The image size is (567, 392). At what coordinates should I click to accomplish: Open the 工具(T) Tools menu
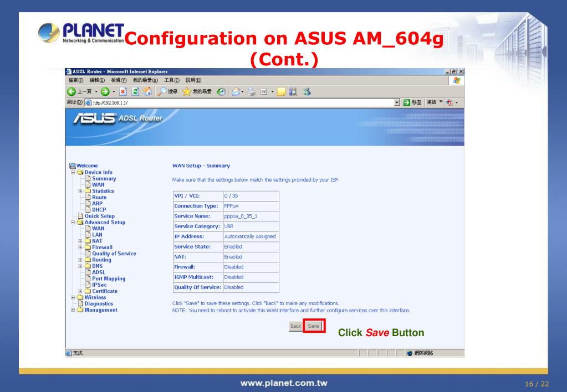click(172, 80)
